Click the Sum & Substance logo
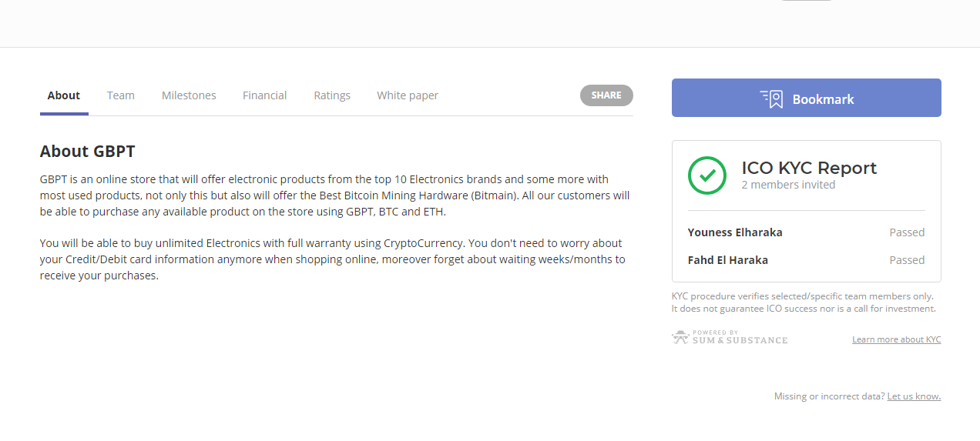 point(730,337)
